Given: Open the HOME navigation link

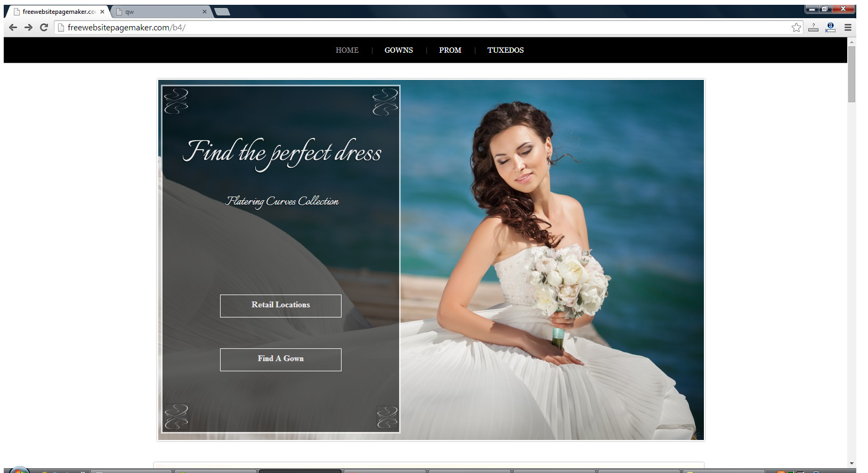Looking at the screenshot, I should click(x=347, y=50).
